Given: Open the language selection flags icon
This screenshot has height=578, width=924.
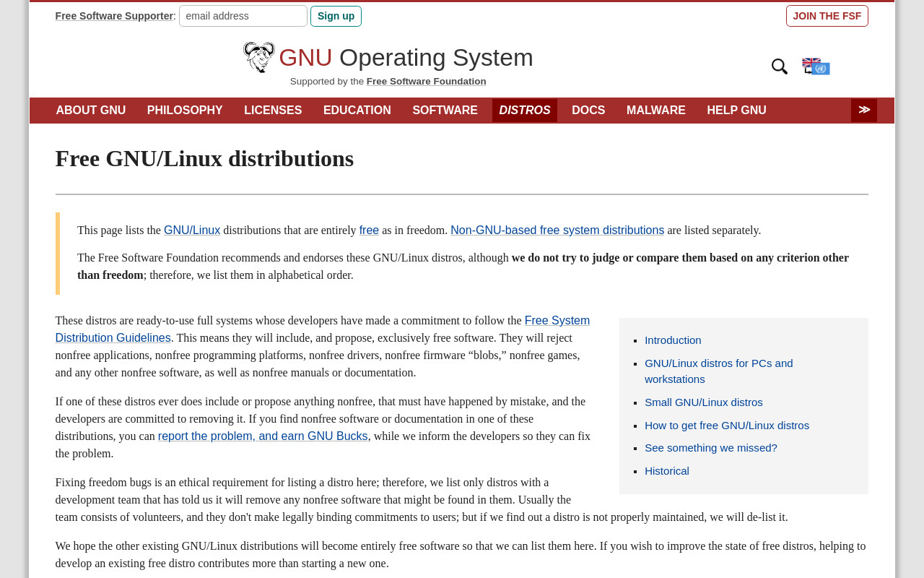Looking at the screenshot, I should (816, 66).
